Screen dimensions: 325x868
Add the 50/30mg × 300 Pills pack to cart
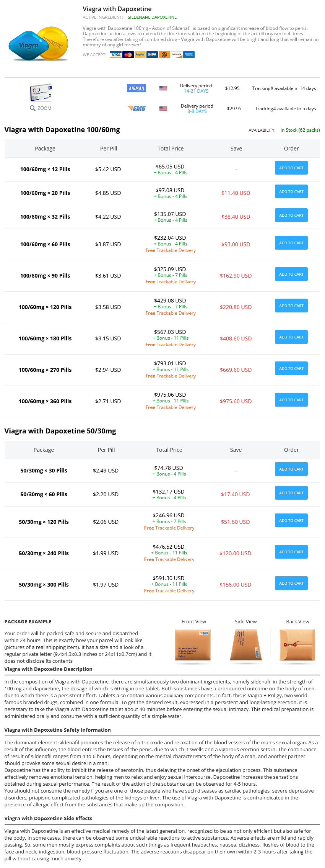[291, 583]
